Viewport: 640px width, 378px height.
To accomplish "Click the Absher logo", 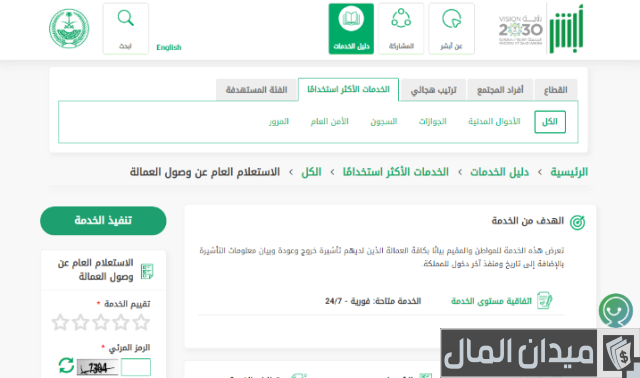I will point(566,29).
